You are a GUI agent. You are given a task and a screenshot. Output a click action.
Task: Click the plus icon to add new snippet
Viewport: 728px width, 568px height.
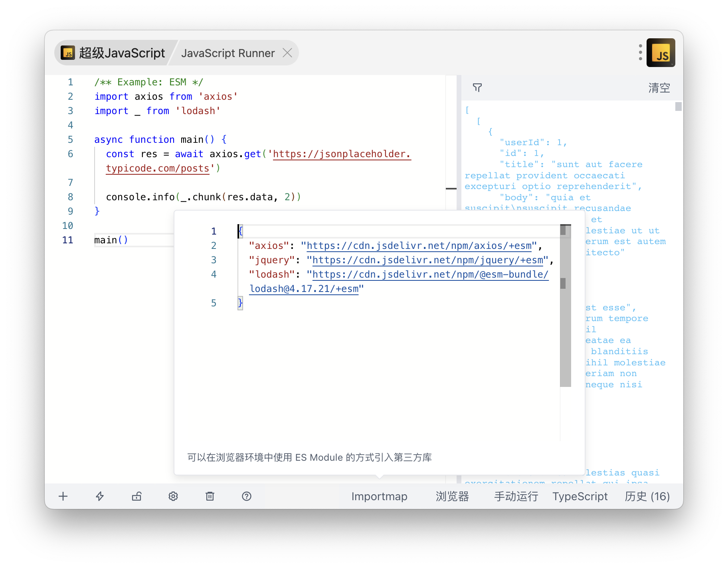[63, 496]
